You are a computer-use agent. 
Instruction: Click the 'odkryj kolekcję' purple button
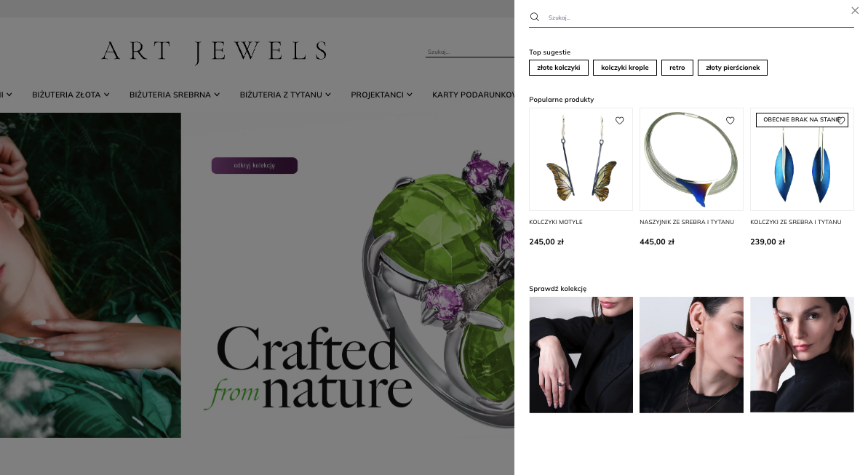click(x=254, y=166)
